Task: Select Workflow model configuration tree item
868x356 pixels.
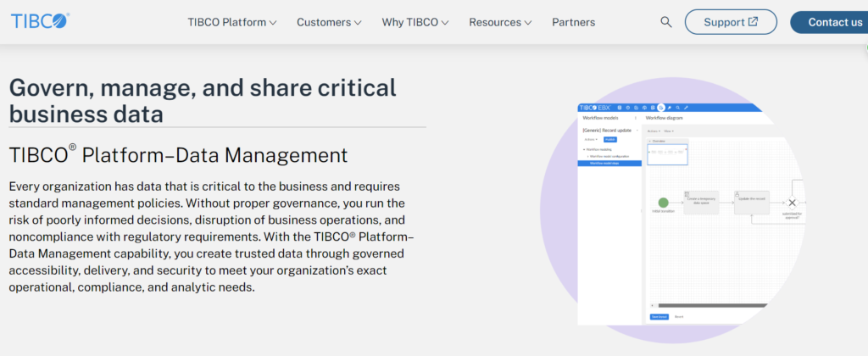Action: pos(609,156)
